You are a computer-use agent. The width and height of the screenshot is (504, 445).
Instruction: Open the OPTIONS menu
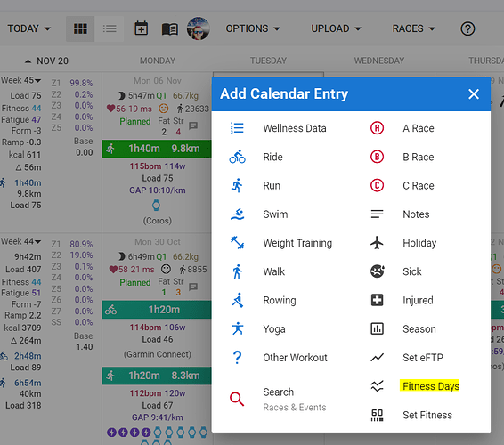point(253,28)
